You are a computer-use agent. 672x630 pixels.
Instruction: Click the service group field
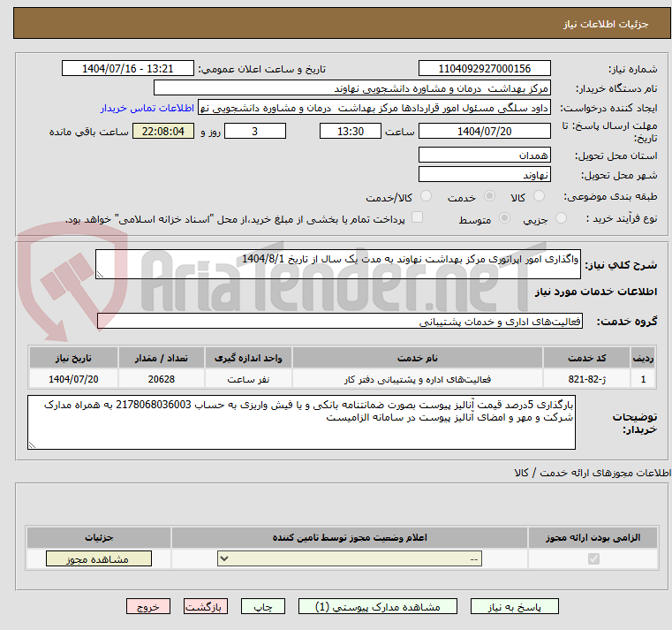(x=339, y=322)
